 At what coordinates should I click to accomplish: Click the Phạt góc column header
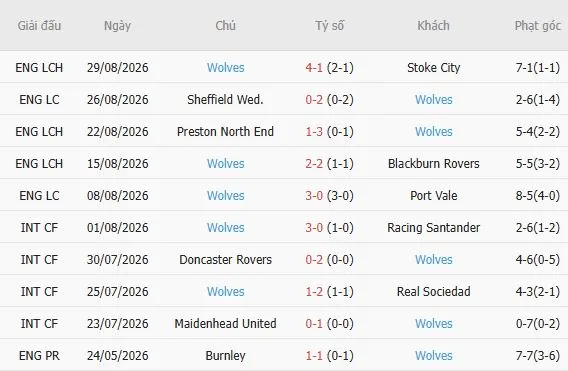(538, 26)
